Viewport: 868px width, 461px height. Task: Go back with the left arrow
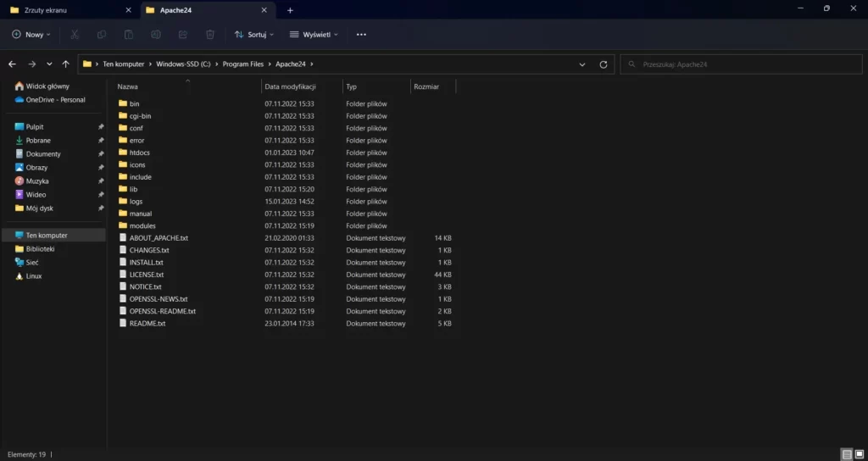point(12,64)
